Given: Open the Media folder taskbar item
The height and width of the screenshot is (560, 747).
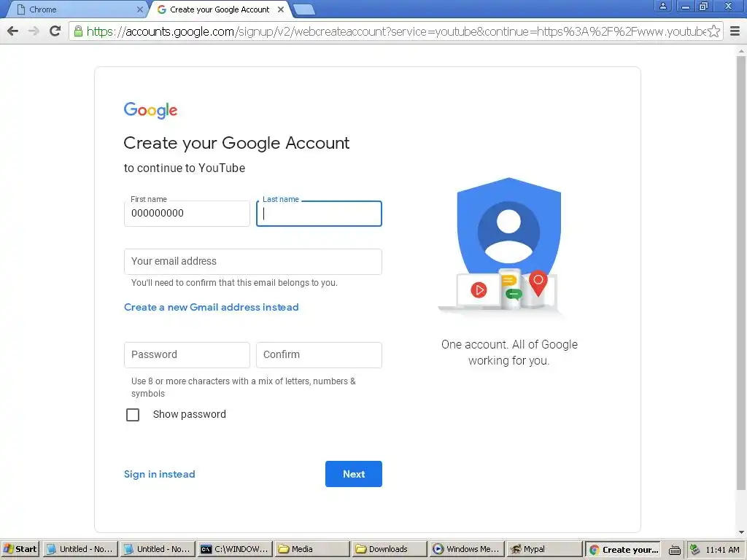Looking at the screenshot, I should (x=312, y=549).
